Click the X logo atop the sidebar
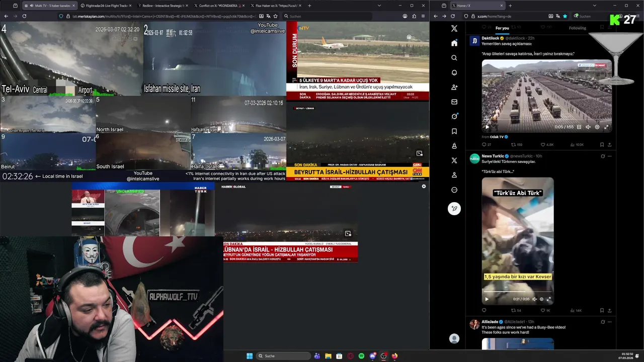This screenshot has height=362, width=644. tap(454, 29)
